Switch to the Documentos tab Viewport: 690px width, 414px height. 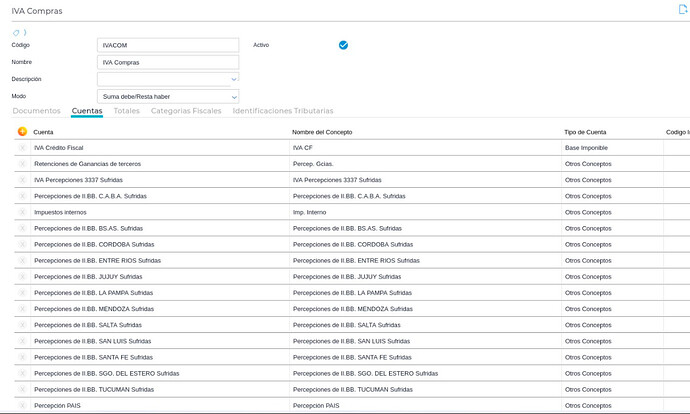pos(36,111)
